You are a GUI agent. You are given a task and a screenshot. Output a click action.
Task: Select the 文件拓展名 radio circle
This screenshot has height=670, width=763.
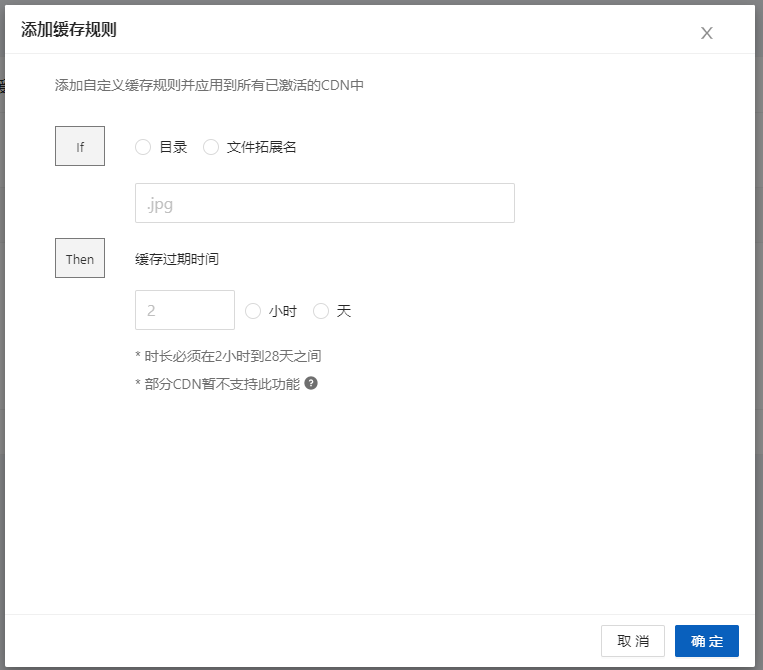[x=211, y=147]
